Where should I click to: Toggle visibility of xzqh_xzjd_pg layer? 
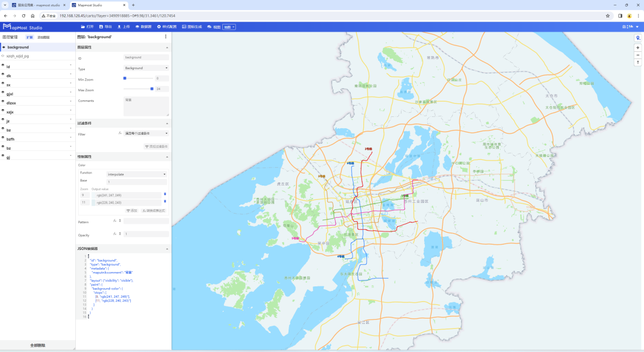[3, 56]
